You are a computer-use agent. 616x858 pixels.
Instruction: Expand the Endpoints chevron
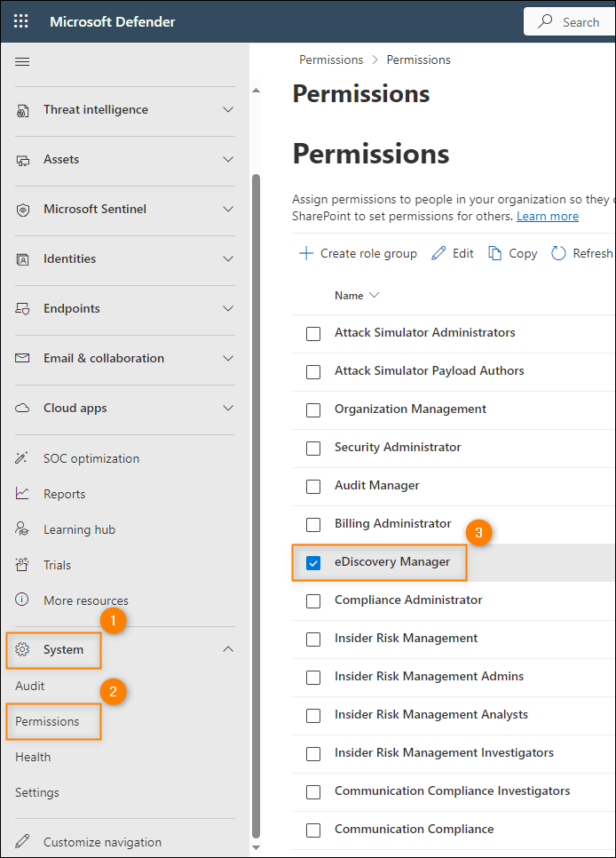coord(228,309)
